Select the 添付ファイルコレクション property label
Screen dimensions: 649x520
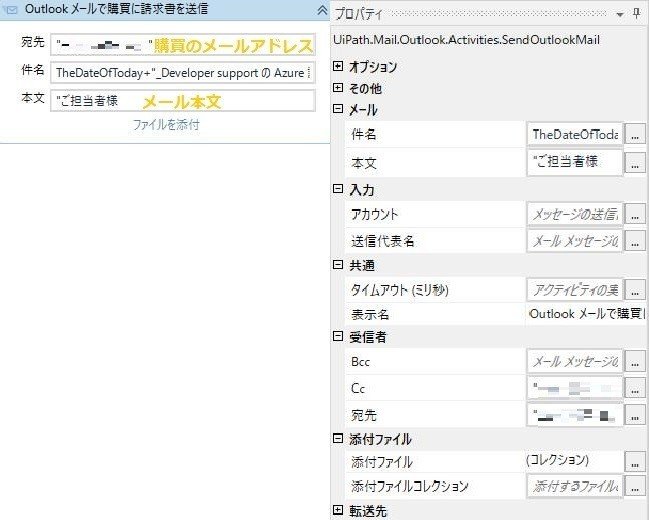tap(409, 486)
